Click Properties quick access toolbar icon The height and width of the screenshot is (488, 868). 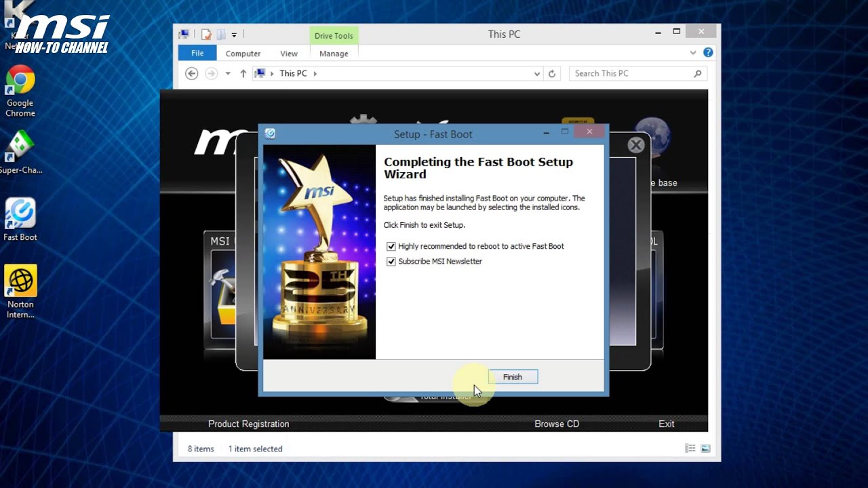tap(207, 35)
